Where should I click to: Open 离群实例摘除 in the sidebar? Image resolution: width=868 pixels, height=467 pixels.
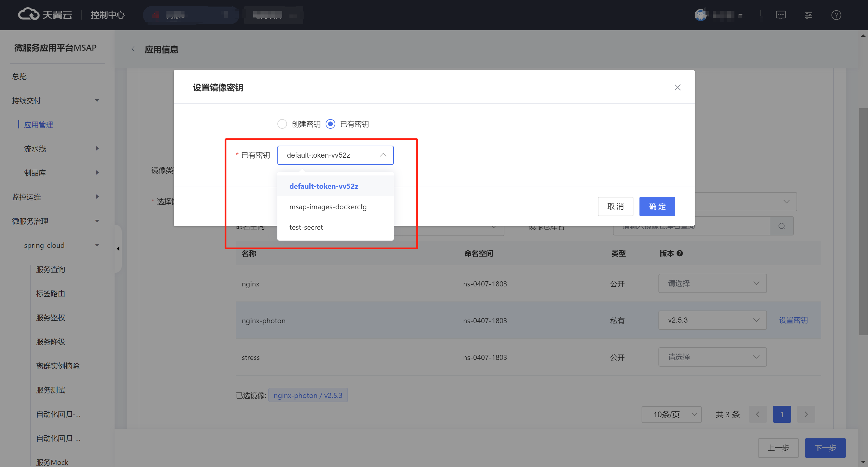pyautogui.click(x=58, y=366)
